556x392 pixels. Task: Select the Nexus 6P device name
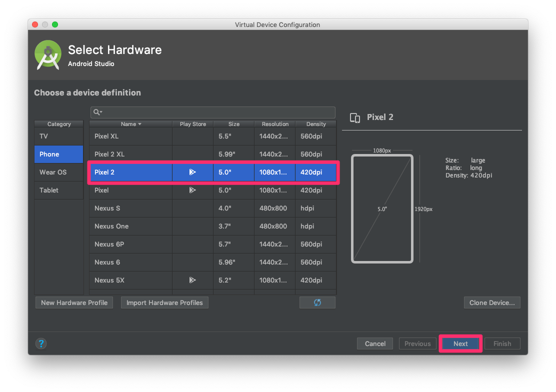click(109, 244)
